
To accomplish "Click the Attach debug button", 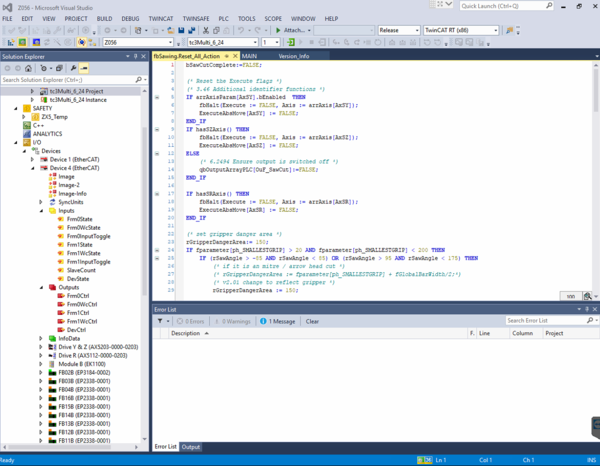I will pos(294,30).
